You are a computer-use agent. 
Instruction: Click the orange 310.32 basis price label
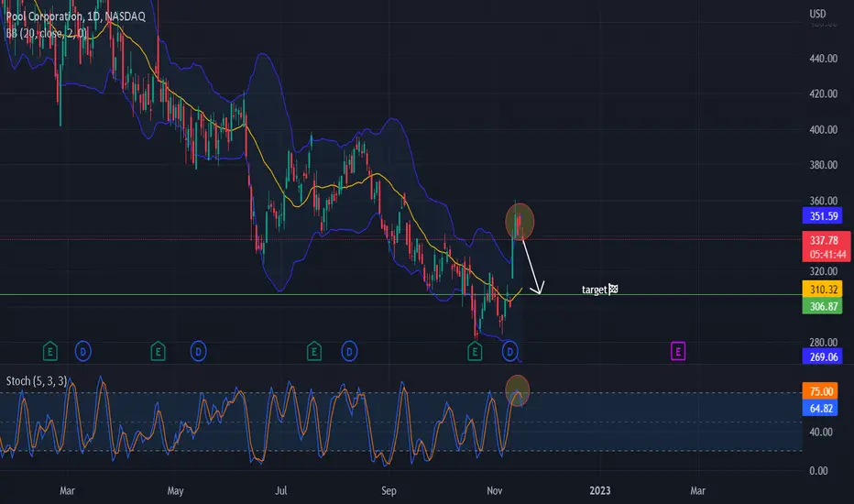823,290
